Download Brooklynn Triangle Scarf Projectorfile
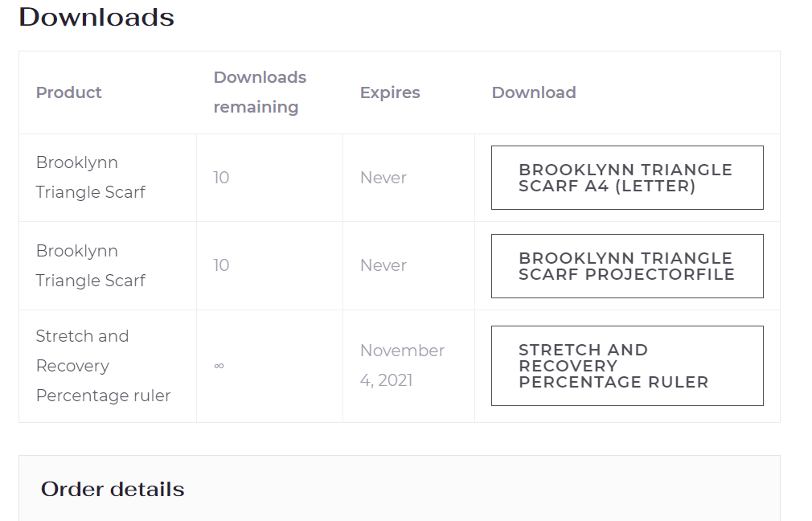812x521 pixels. click(626, 266)
